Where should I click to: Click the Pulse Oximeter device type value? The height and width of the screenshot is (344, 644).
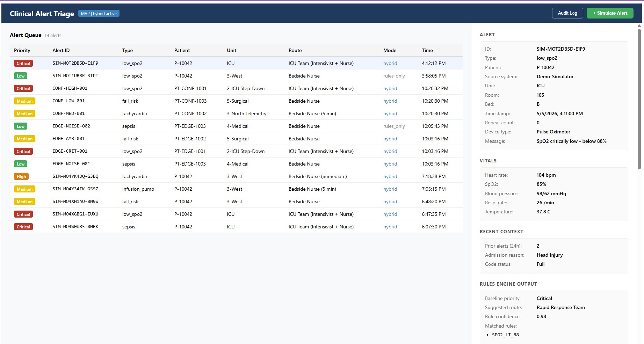[x=553, y=132]
